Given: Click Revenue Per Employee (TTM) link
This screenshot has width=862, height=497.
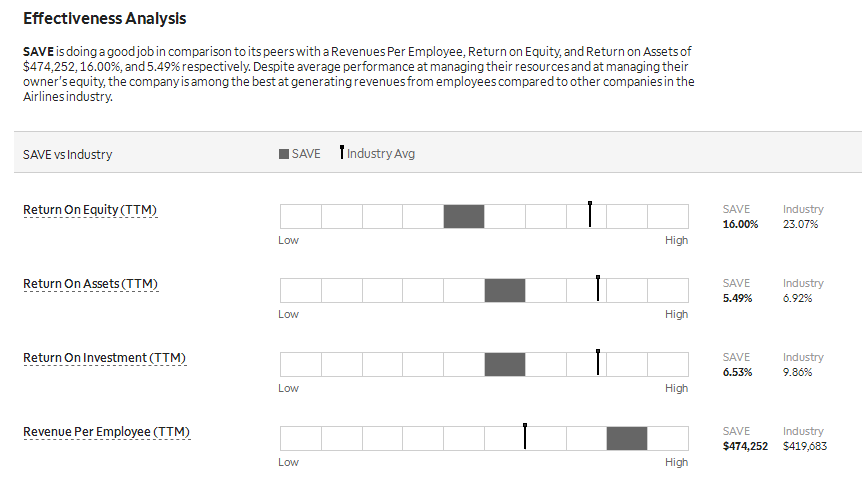Looking at the screenshot, I should 107,432.
